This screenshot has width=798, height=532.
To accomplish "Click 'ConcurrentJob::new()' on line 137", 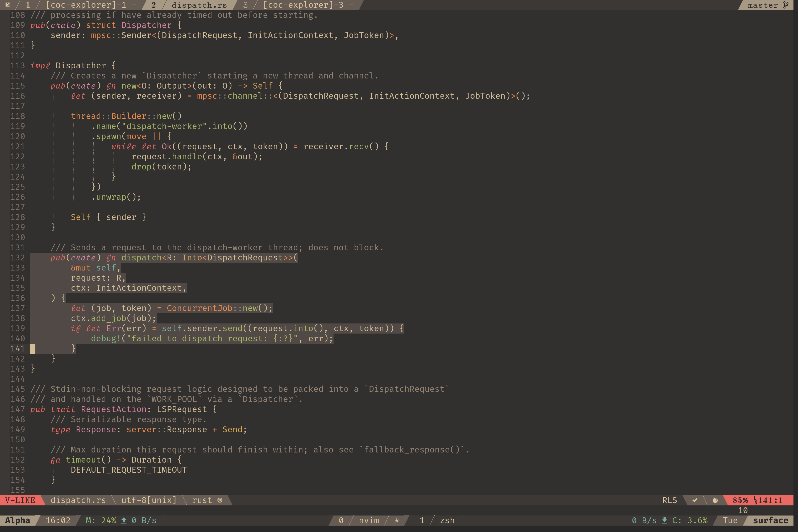I will (x=217, y=308).
